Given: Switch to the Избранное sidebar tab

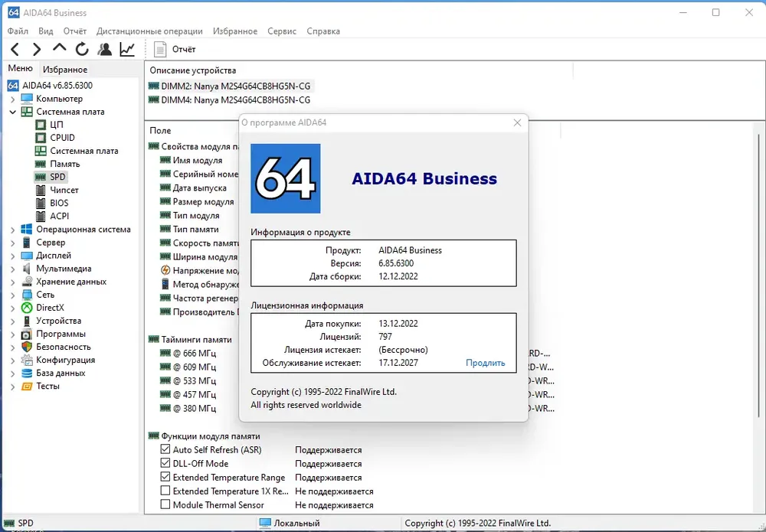Looking at the screenshot, I should 65,70.
